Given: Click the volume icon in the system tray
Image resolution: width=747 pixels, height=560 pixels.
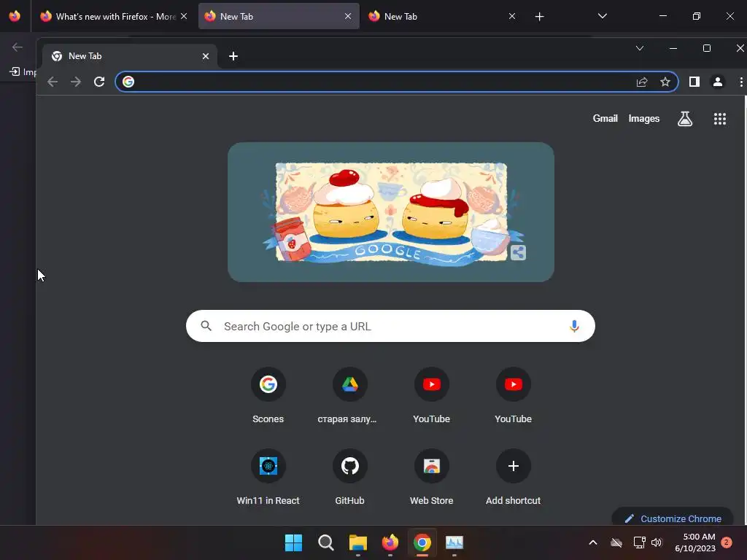Looking at the screenshot, I should (657, 542).
